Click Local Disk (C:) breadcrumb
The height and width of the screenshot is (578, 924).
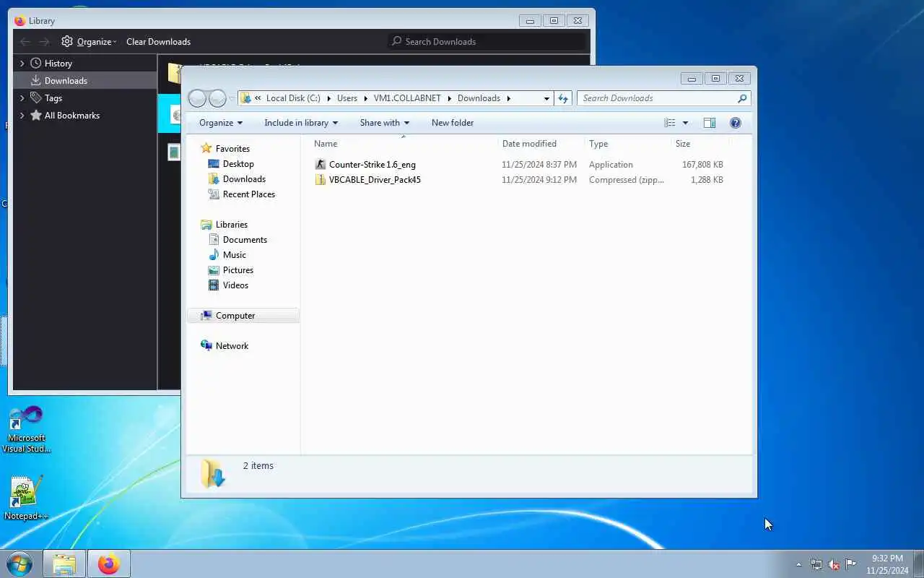point(293,98)
